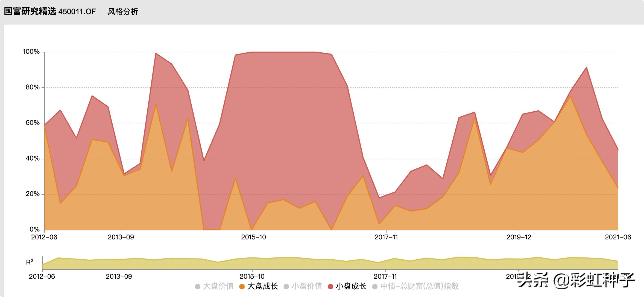
Task: Hide the 大盘成长 series via its label
Action: (x=262, y=286)
